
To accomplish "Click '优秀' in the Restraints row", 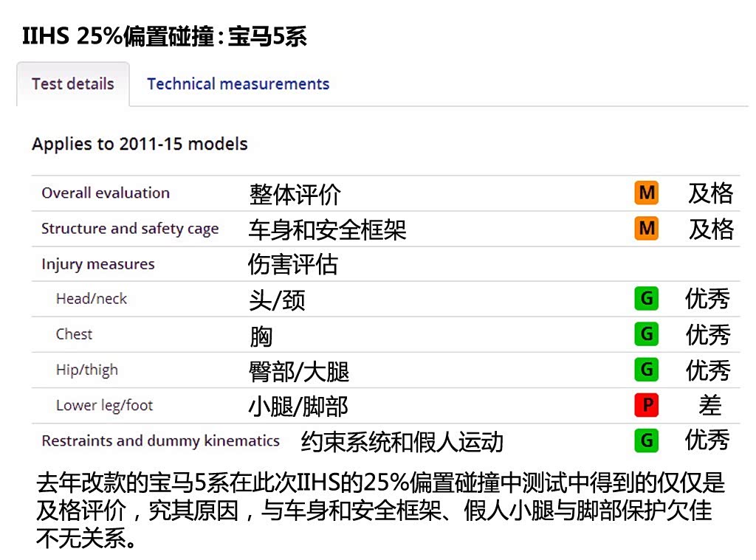I will click(707, 440).
